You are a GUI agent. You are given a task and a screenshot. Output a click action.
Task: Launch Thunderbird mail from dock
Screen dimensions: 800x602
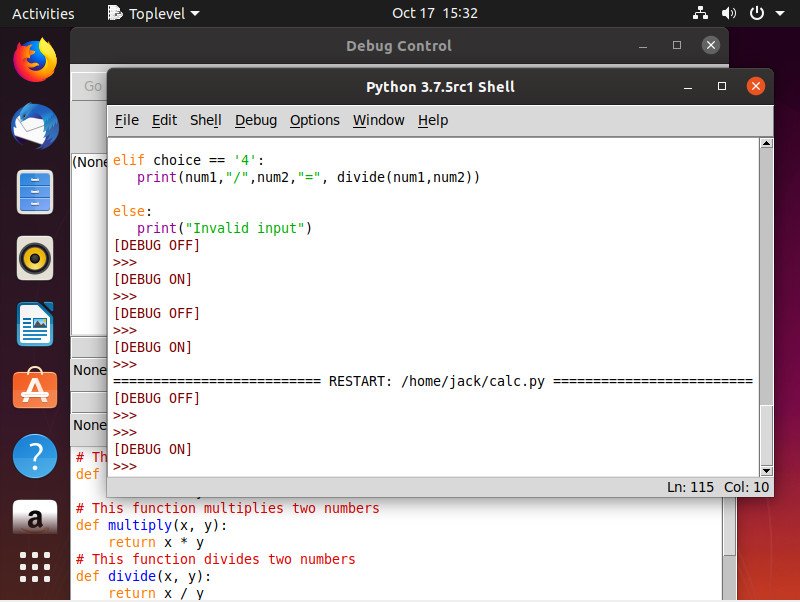click(x=35, y=126)
